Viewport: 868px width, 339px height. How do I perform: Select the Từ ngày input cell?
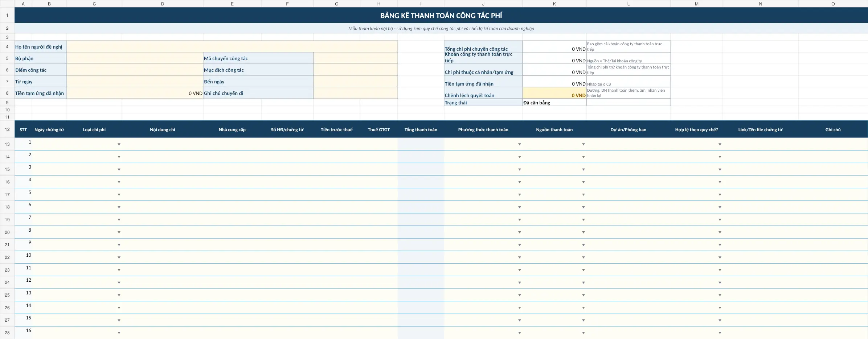click(135, 81)
